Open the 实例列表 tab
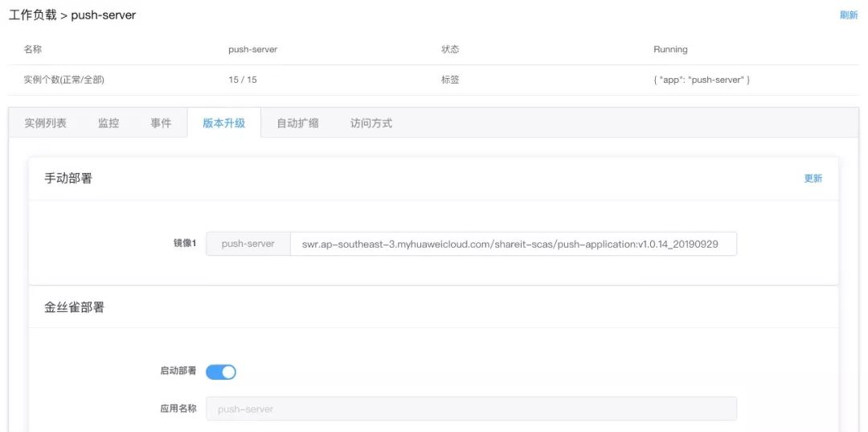868x432 pixels. click(45, 123)
